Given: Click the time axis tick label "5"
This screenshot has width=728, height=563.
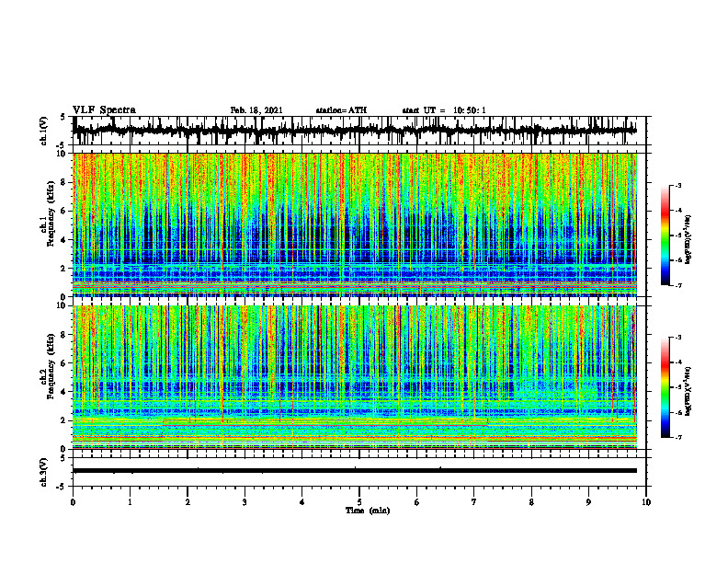Looking at the screenshot, I should point(359,502).
